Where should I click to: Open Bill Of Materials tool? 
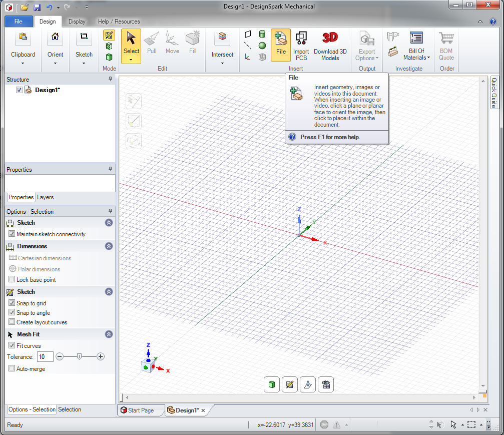[416, 46]
